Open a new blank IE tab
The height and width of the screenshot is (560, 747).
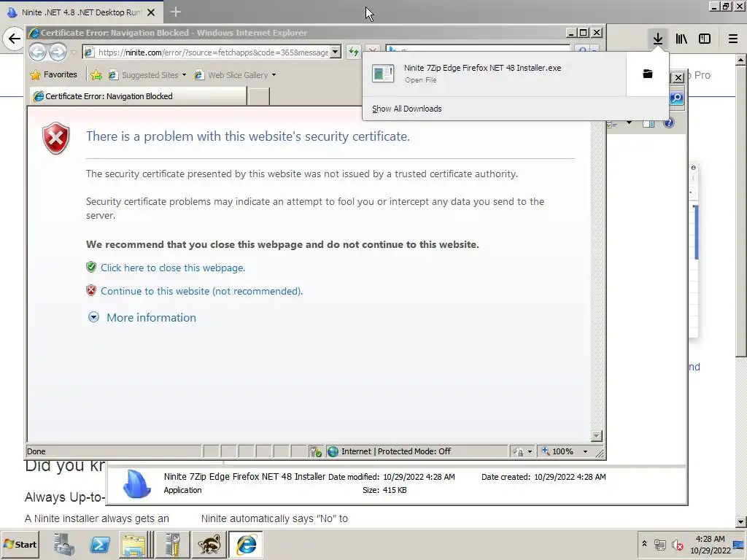(x=259, y=96)
